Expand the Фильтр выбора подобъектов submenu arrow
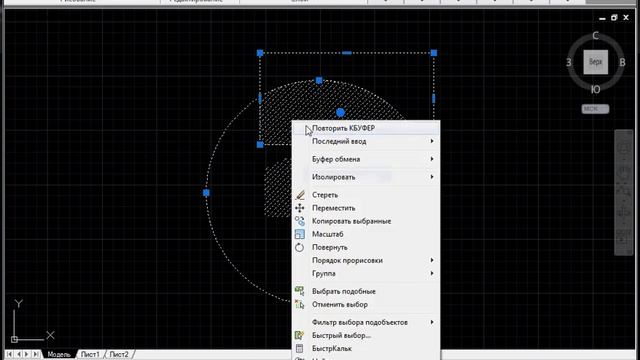Screen dimensions: 640x360 tap(432, 322)
